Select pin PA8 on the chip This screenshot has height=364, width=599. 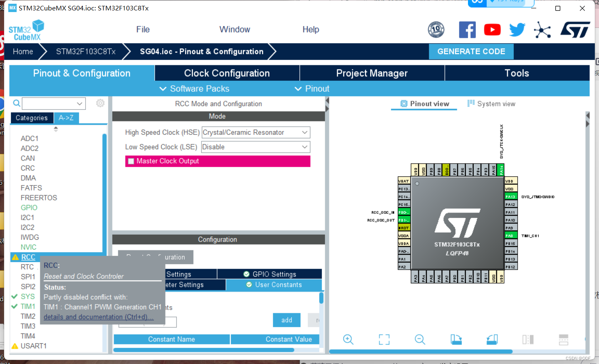511,236
